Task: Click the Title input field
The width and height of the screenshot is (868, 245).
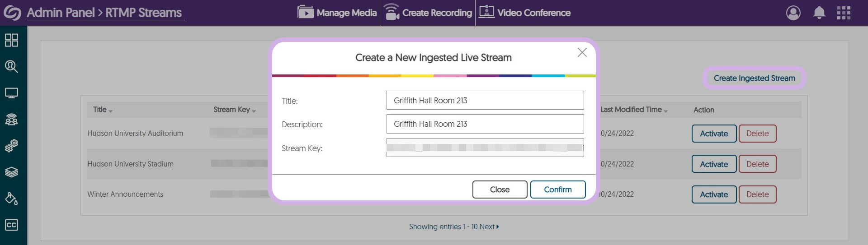Action: pyautogui.click(x=485, y=100)
